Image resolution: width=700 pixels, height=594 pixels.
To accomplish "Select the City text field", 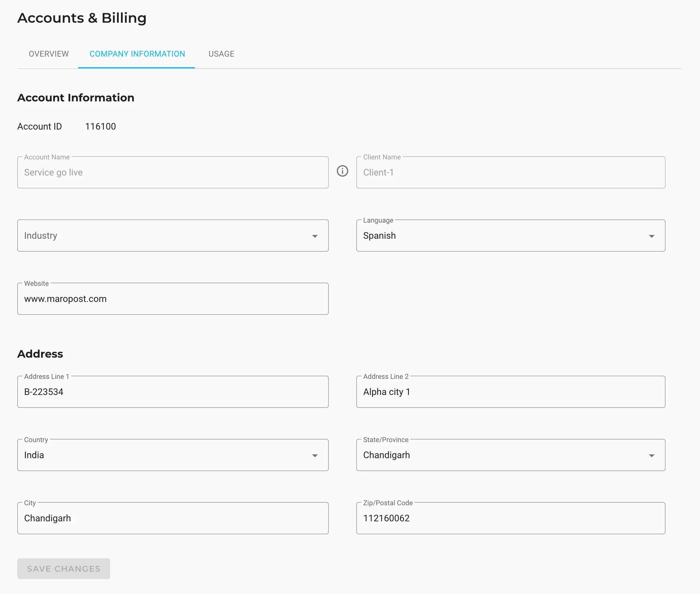I will pyautogui.click(x=172, y=518).
